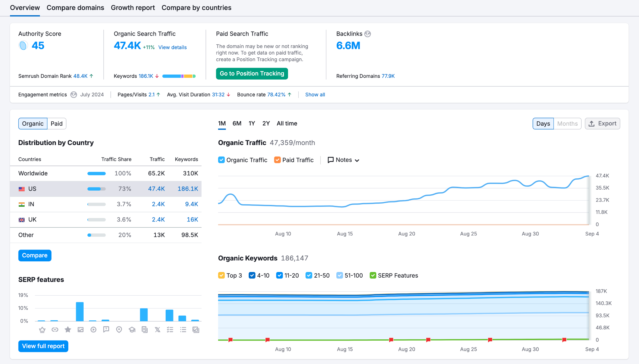Click the image pack SERP icon
The width and height of the screenshot is (639, 364).
point(80,330)
